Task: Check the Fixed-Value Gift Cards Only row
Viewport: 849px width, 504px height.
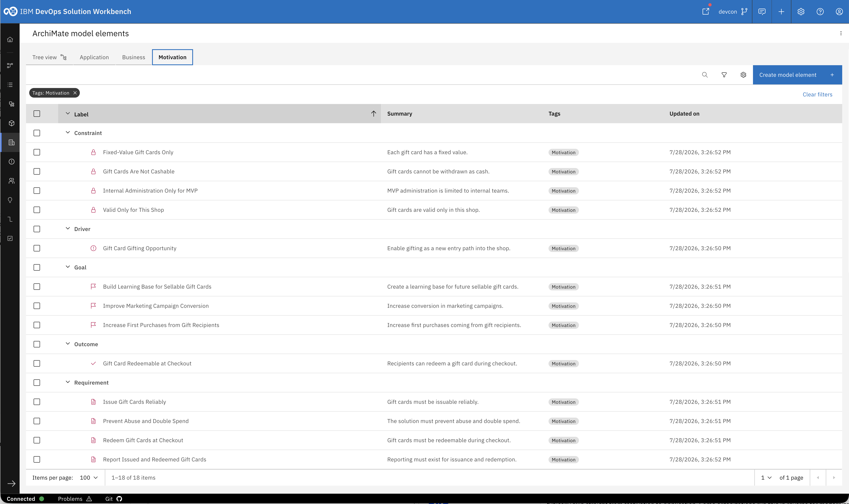Action: pos(37,152)
